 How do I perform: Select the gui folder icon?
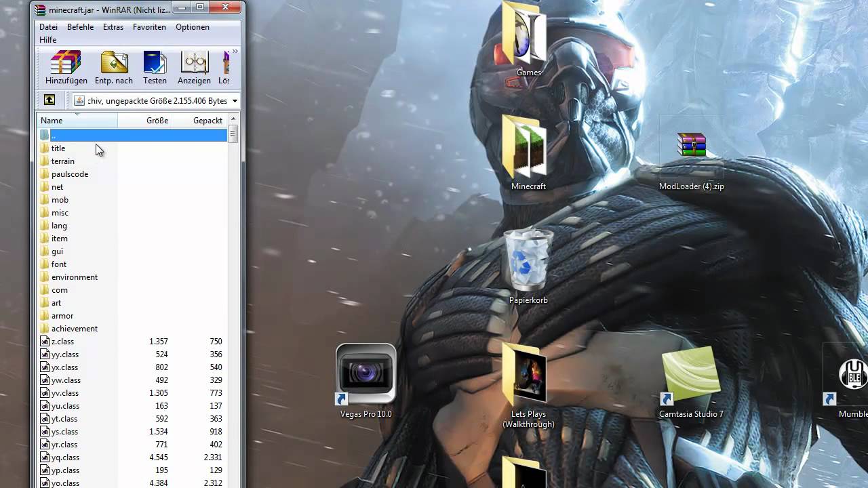click(x=44, y=251)
